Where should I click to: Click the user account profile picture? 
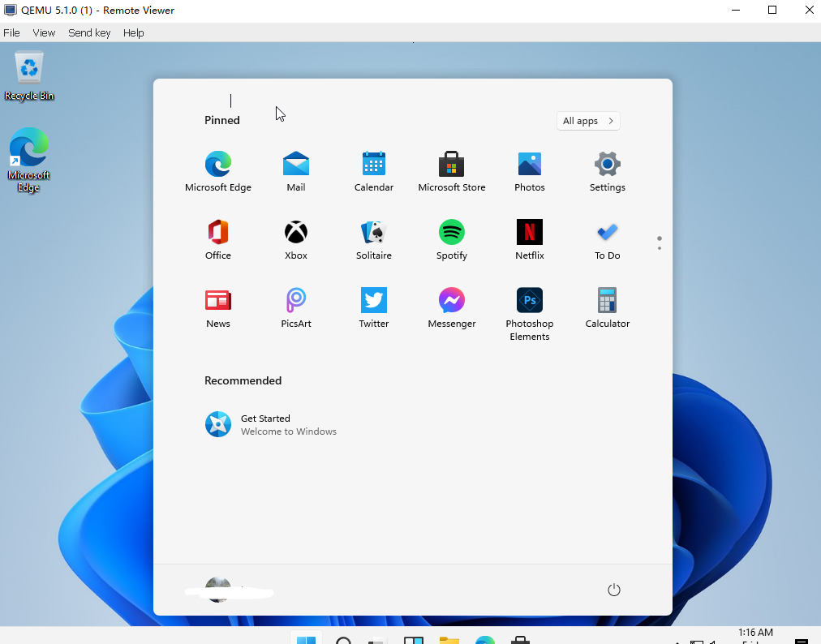(x=218, y=590)
